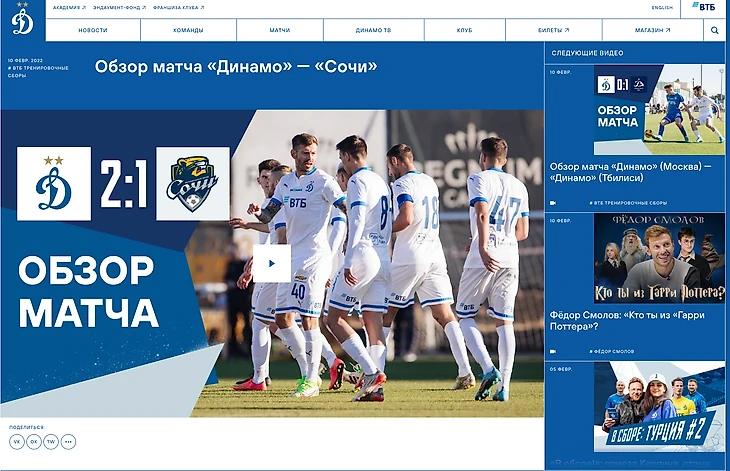Share via the OK icon
730x471 pixels.
34,442
